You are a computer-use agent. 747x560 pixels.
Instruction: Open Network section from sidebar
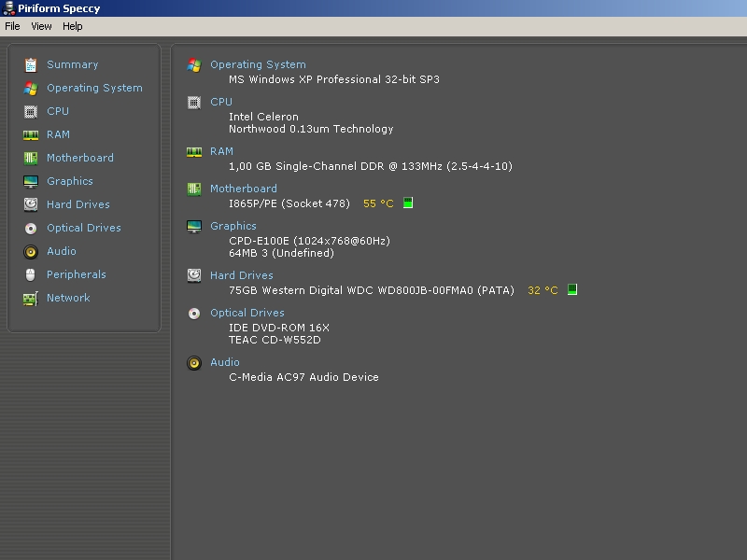click(x=68, y=298)
